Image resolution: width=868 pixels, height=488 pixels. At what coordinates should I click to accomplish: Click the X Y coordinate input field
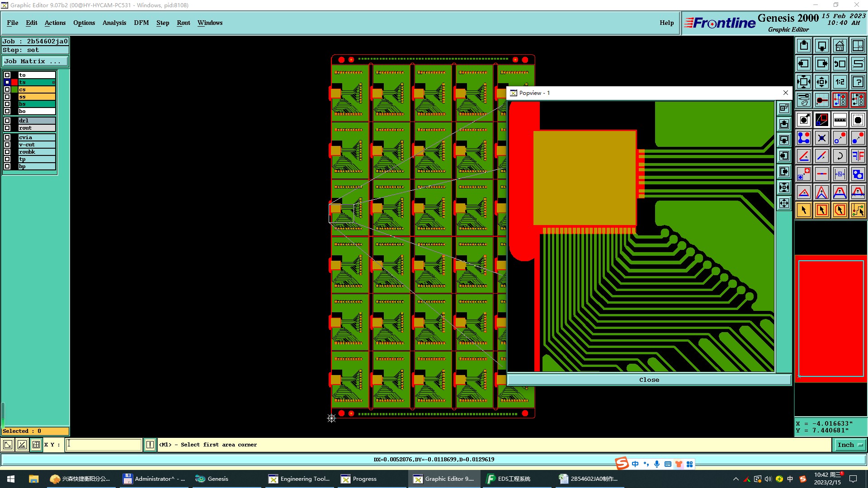tap(104, 445)
